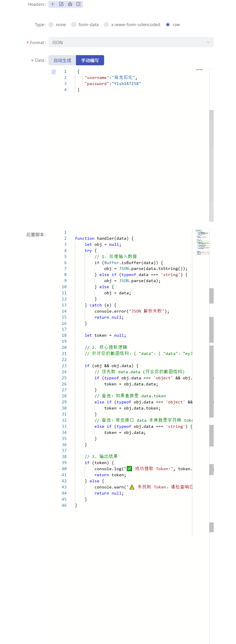Click the Format dropdown chevron arrow
236x644 pixels.
click(208, 42)
